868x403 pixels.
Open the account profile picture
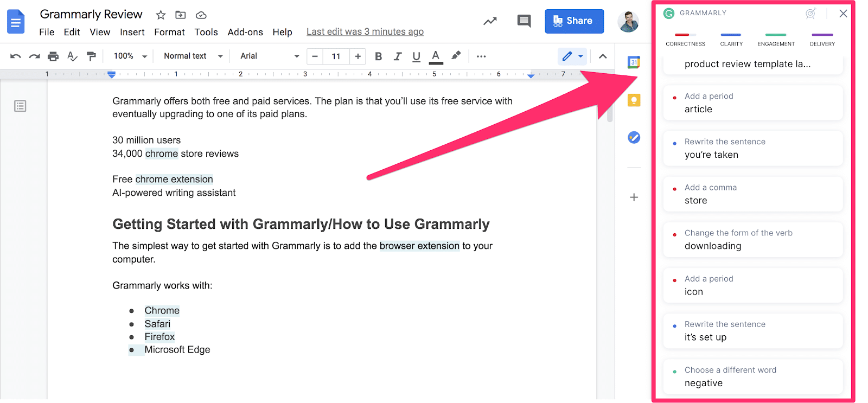coord(628,22)
